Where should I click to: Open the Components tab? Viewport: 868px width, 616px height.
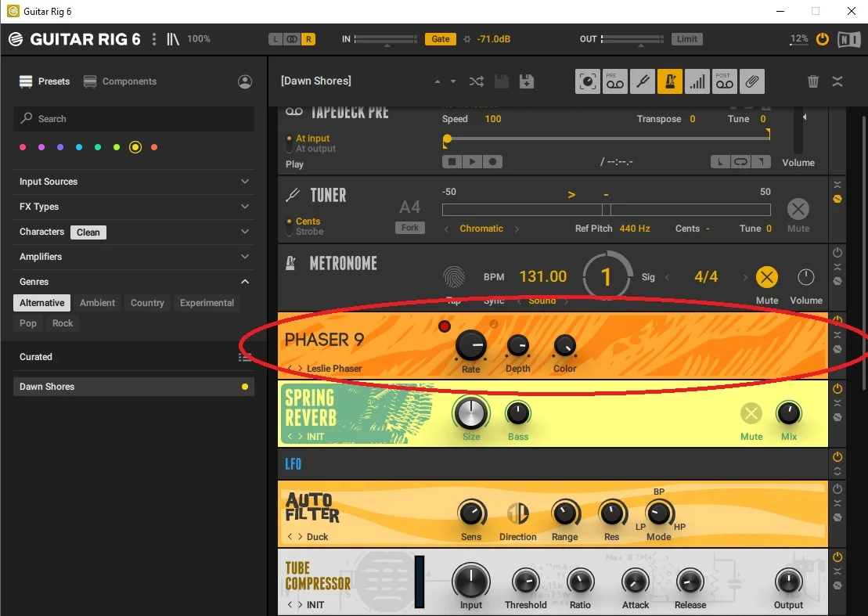120,81
